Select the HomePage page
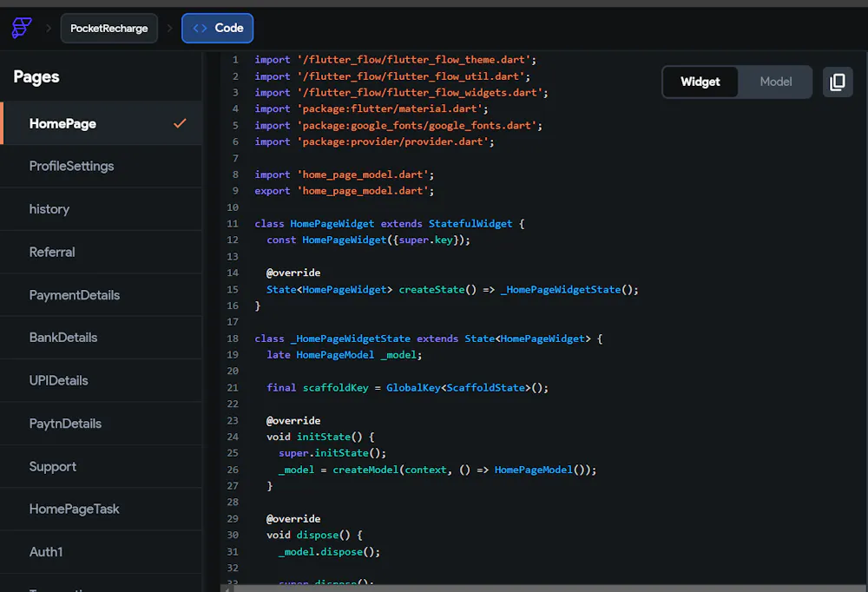The width and height of the screenshot is (868, 592). 102,123
